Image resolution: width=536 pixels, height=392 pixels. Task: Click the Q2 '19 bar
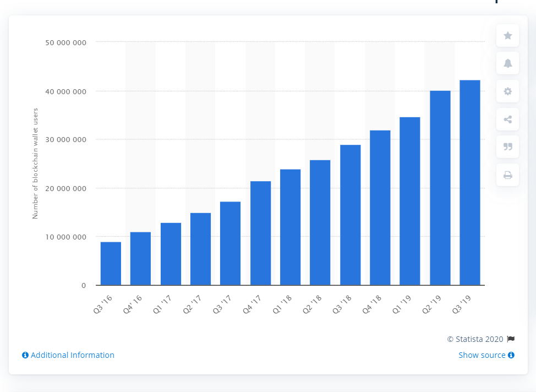tap(440, 188)
